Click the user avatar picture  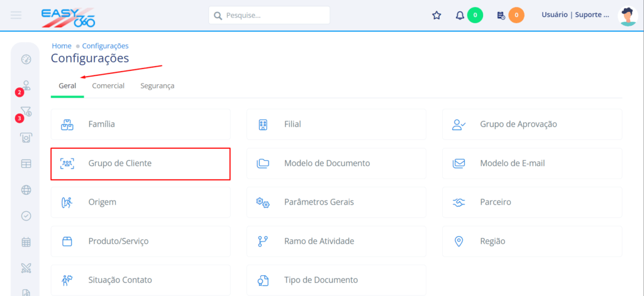coord(628,16)
